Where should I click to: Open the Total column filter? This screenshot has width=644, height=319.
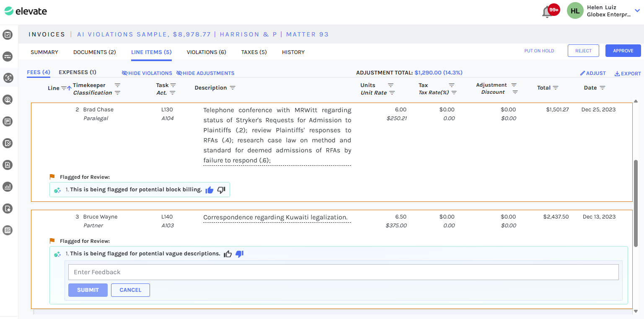point(556,88)
